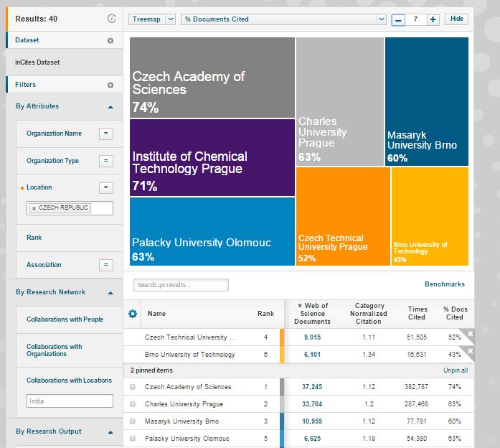Open Collaborations with Locations filter
Image resolution: width=500 pixels, height=448 pixels.
click(x=69, y=381)
